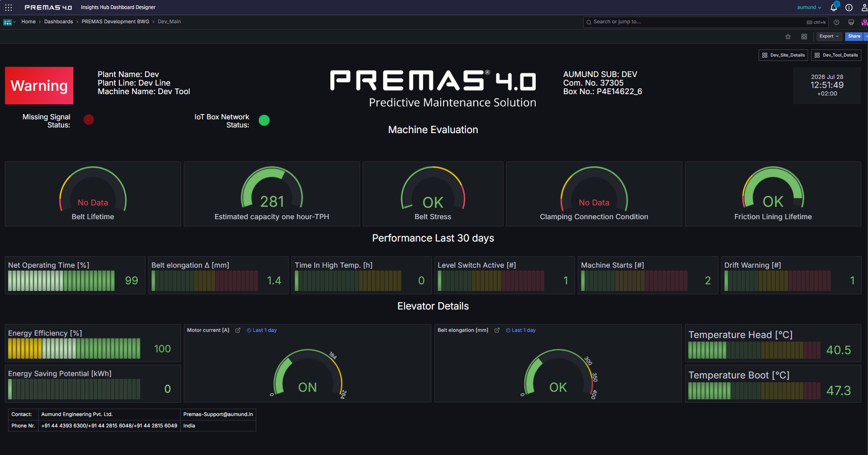This screenshot has height=455, width=868.
Task: Star this dashboard as favorite
Action: coord(788,36)
